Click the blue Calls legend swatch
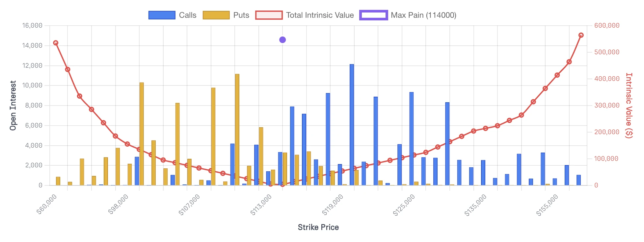644x242 pixels. (x=162, y=15)
